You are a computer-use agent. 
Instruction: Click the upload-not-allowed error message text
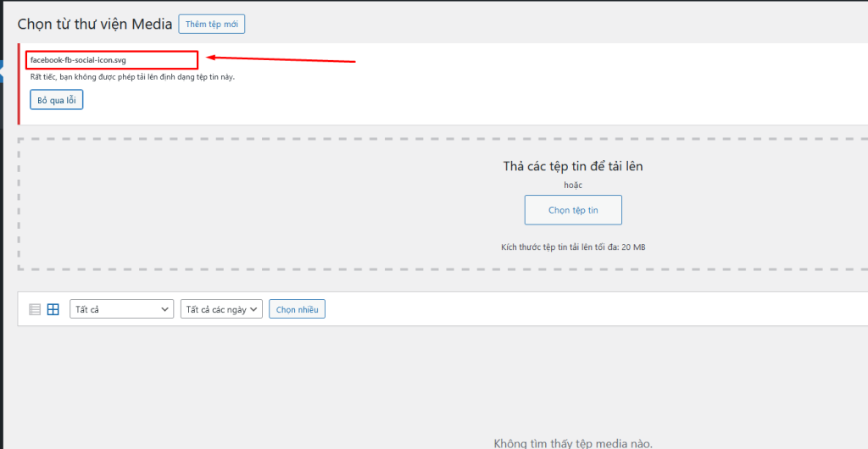[x=132, y=77]
